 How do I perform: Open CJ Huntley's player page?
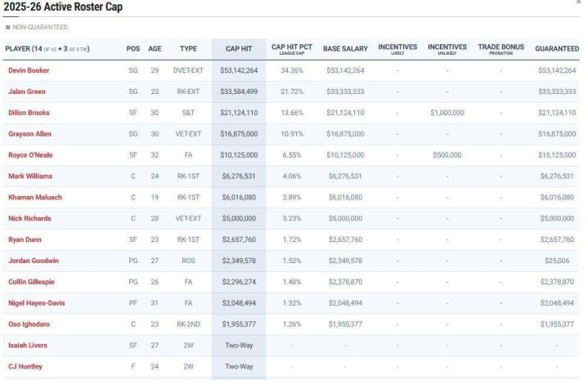tap(25, 367)
